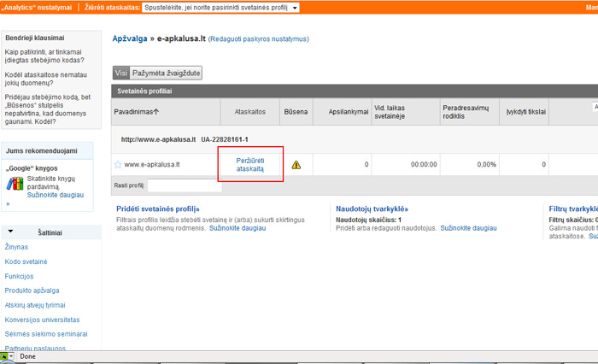Viewport: 598px width, 364px height.
Task: Click the Būsena column header
Action: 296,112
